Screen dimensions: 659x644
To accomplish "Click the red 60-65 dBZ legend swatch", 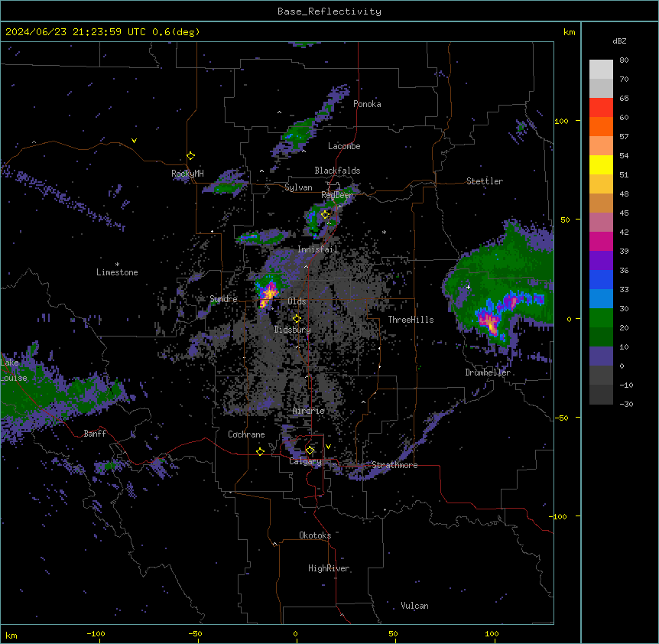I will [601, 108].
